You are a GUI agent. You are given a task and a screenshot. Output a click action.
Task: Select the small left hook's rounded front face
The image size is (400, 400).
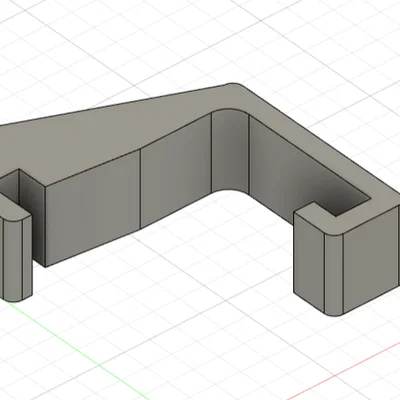(13, 260)
